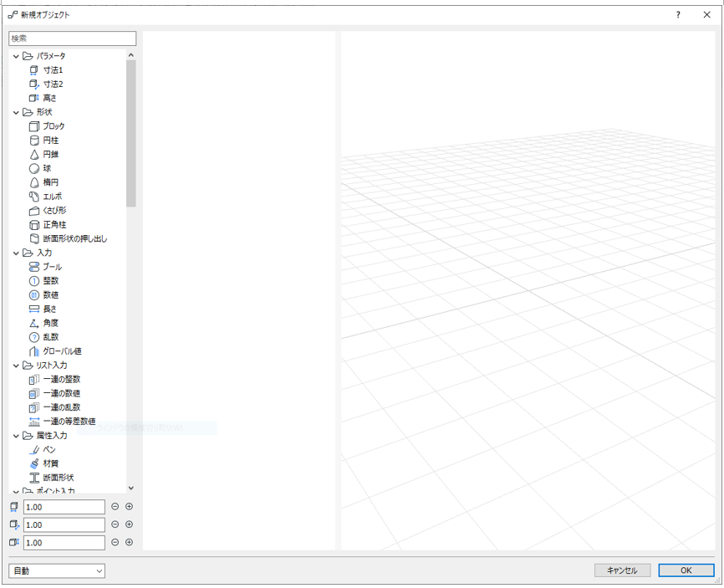The width and height of the screenshot is (724, 588).
Task: Choose the 断面形状の押し出し extrusion icon
Action: click(33, 239)
